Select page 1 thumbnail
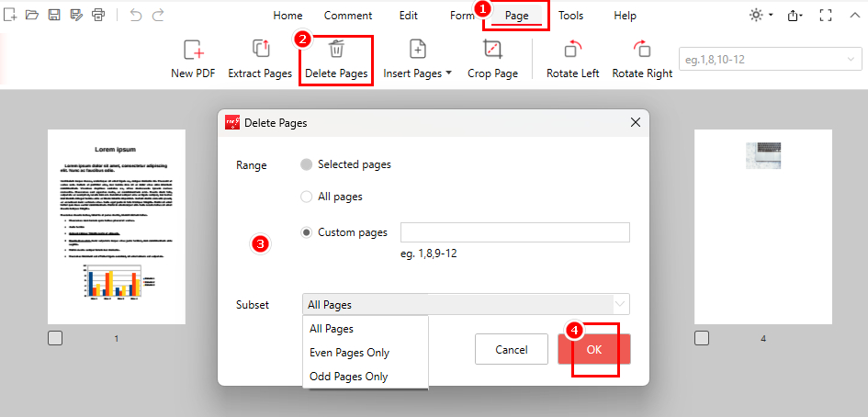The height and width of the screenshot is (417, 868). point(117,227)
